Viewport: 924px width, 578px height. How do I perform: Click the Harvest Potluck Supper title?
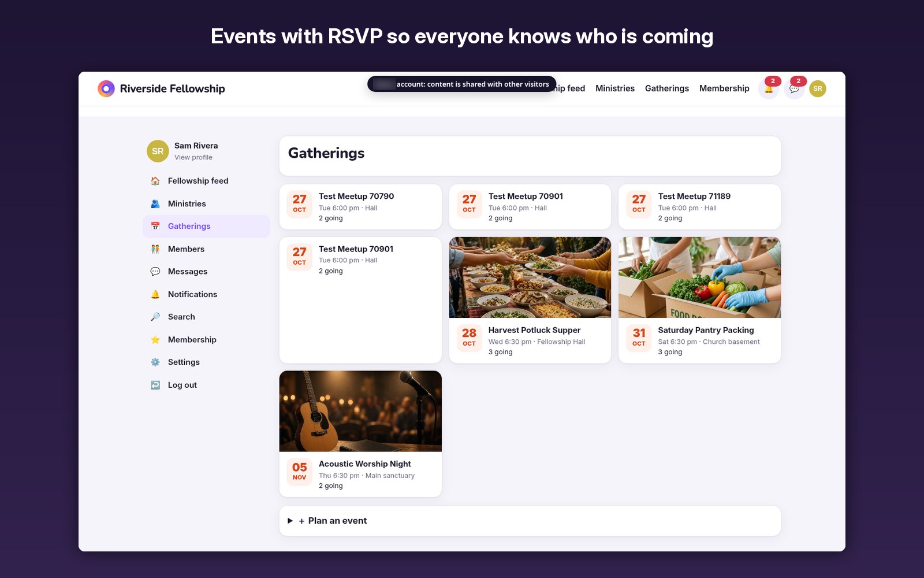534,330
